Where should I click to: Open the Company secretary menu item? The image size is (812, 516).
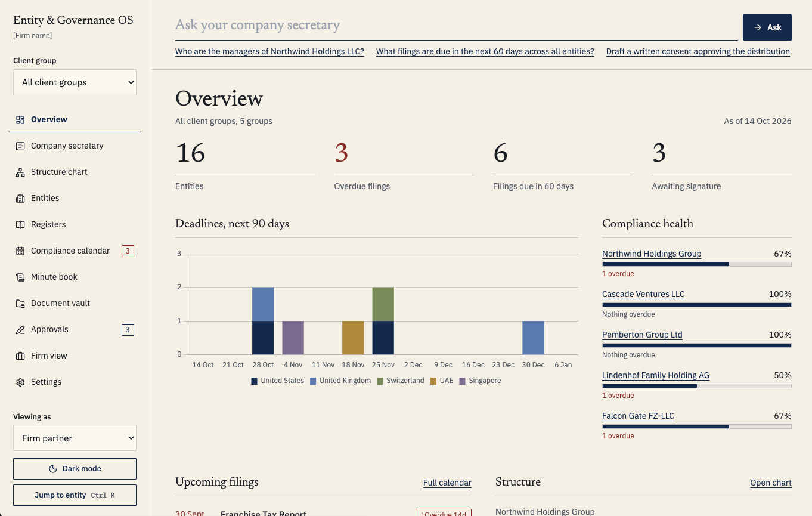tap(75, 146)
